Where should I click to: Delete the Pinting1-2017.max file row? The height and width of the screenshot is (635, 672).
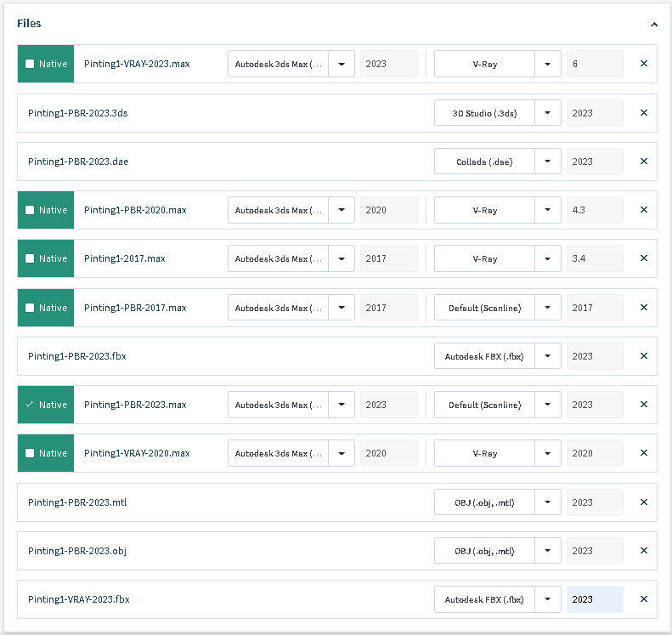coord(643,258)
